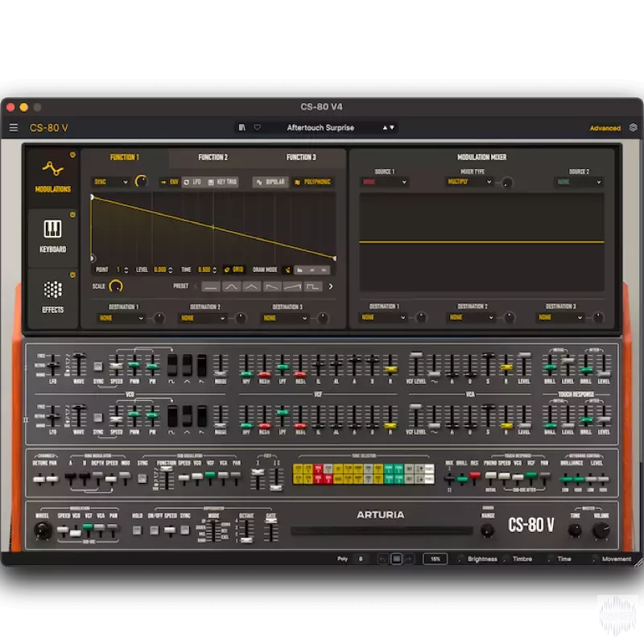This screenshot has height=644, width=644.
Task: Click the master Tune knob
Action: pyautogui.click(x=575, y=530)
